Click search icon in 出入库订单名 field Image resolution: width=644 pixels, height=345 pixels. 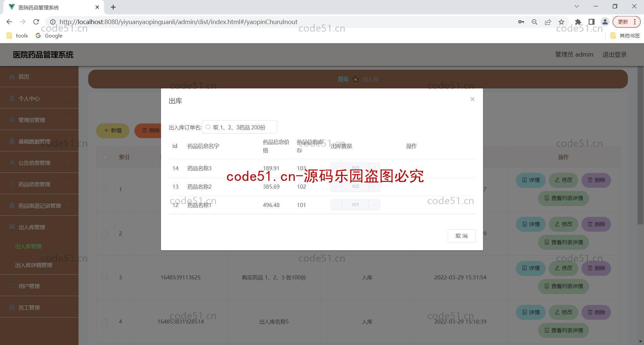pyautogui.click(x=208, y=127)
